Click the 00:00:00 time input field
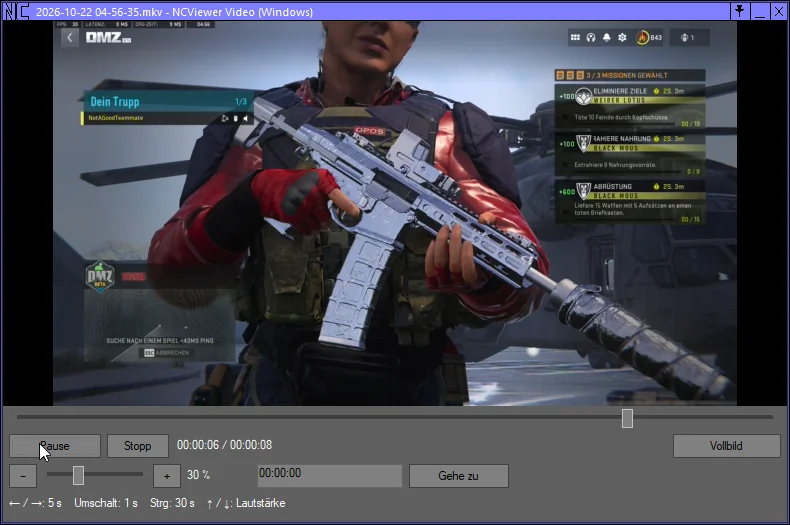Image resolution: width=790 pixels, height=525 pixels. pos(330,476)
